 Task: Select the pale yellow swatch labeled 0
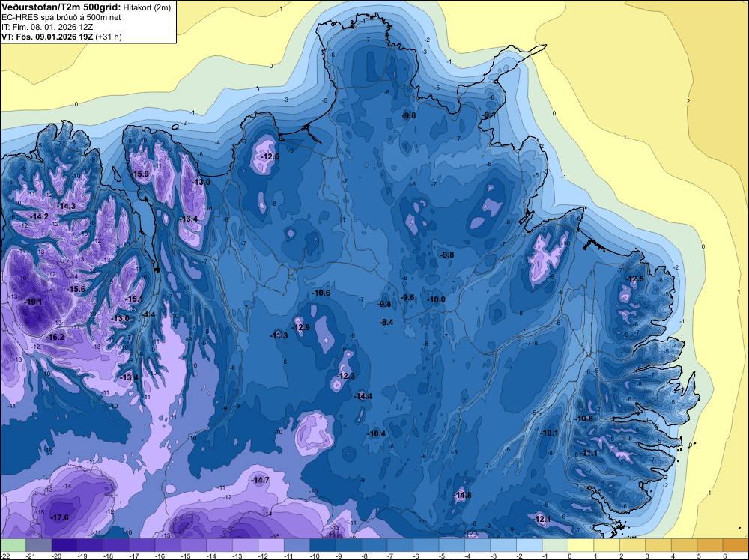[x=581, y=545]
